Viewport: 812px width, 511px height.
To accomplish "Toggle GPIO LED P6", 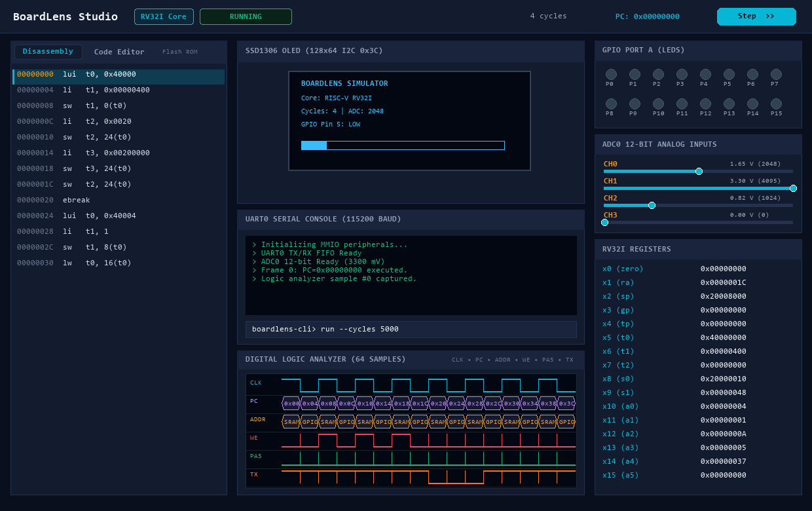I will 752,75.
